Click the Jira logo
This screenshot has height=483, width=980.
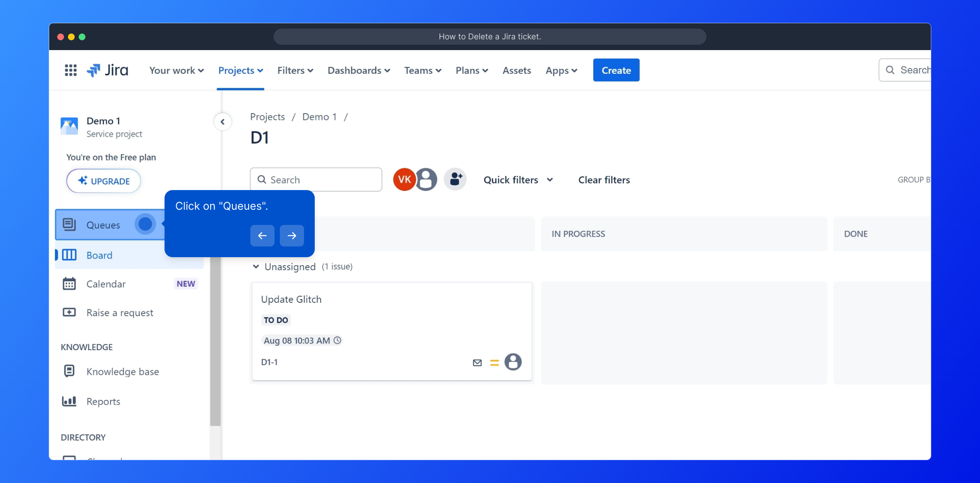(x=108, y=70)
